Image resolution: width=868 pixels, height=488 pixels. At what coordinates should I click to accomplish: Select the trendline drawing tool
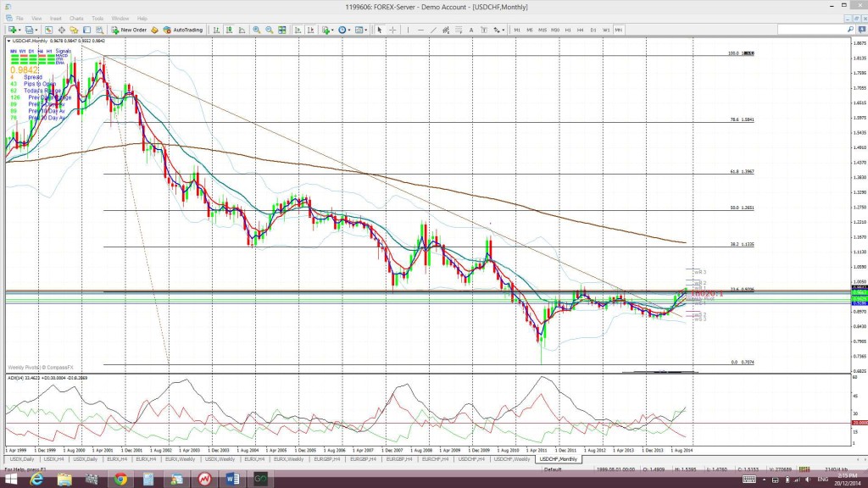coord(433,30)
